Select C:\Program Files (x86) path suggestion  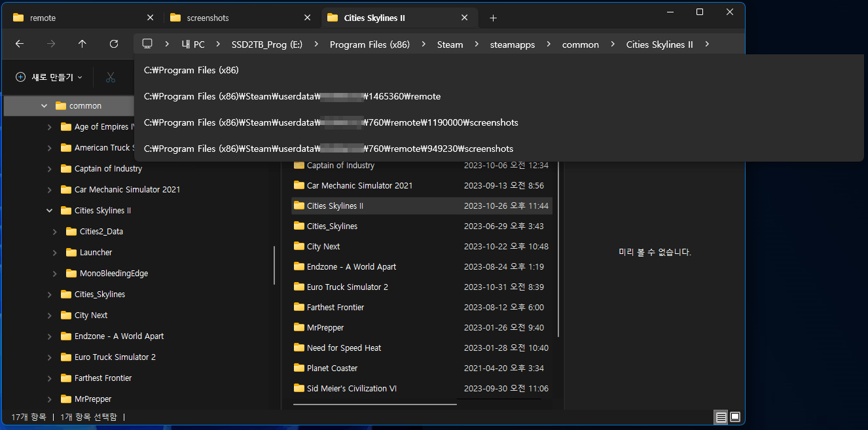click(x=499, y=69)
